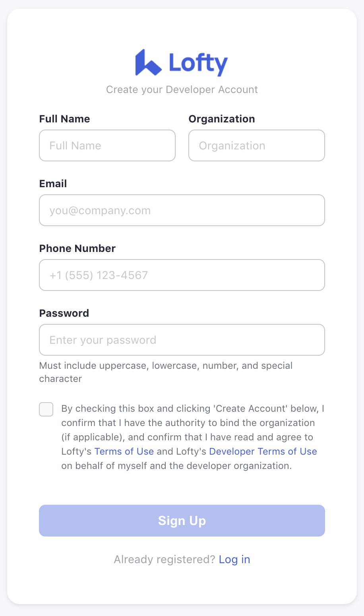The width and height of the screenshot is (364, 616).
Task: Click the Phone Number field label
Action: point(77,248)
